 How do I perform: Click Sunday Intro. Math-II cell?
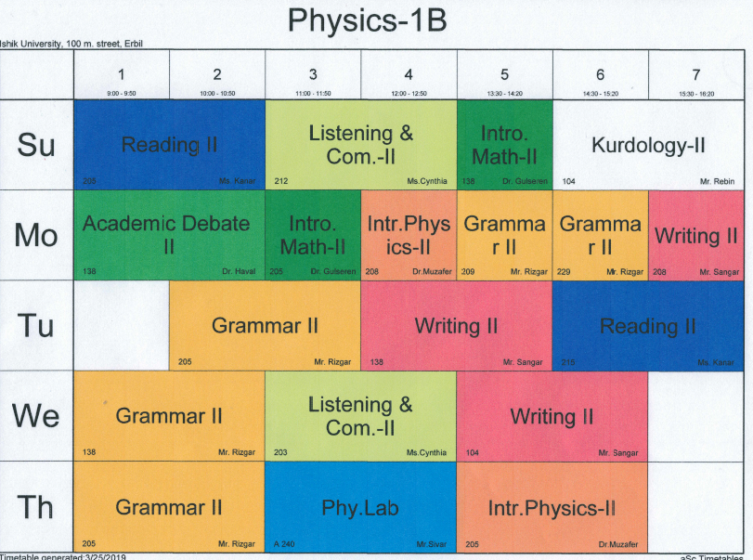(504, 145)
